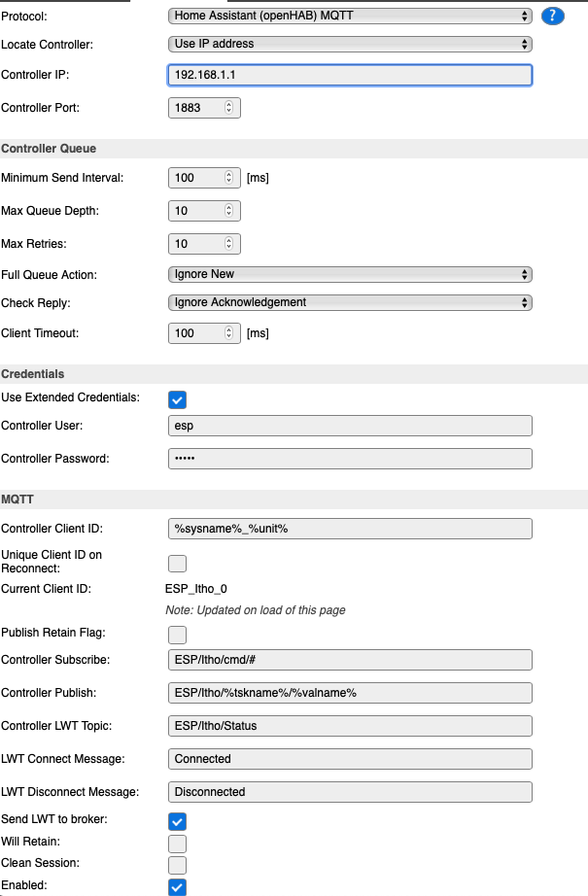Open the Protocol dropdown

coord(350,16)
